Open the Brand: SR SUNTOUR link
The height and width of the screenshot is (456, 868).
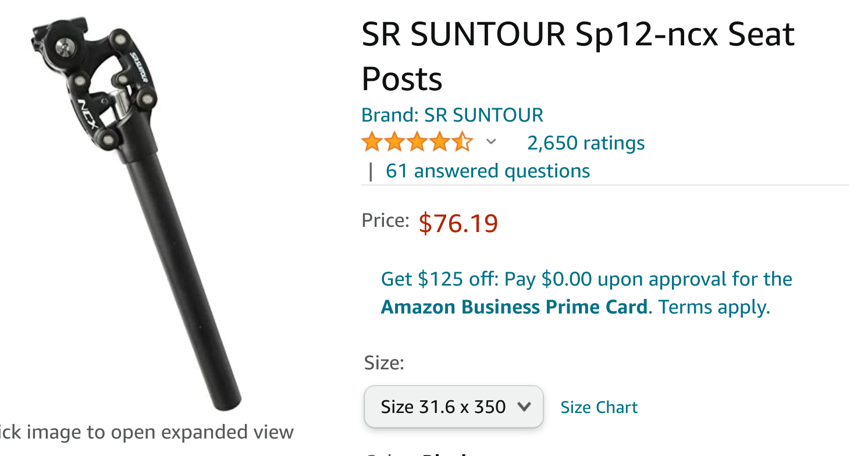click(x=452, y=115)
